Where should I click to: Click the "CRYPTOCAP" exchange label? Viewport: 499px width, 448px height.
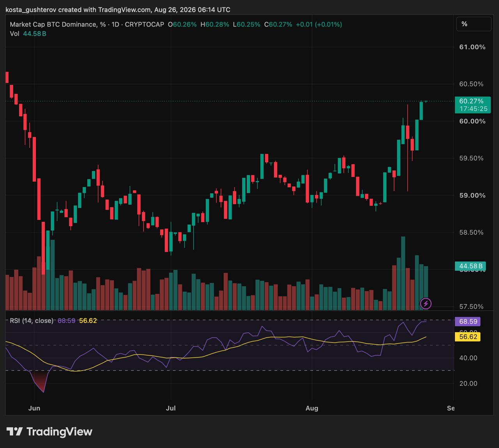(145, 24)
